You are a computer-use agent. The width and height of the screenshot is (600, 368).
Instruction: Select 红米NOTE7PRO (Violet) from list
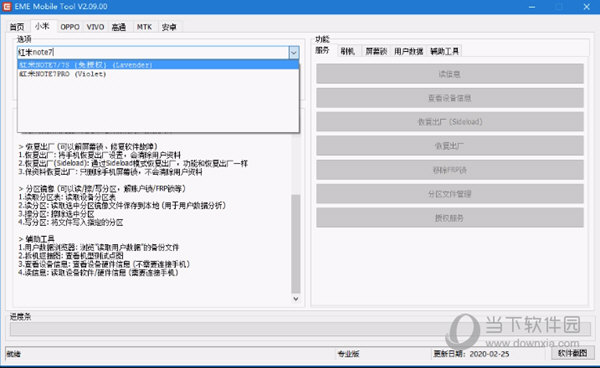pyautogui.click(x=158, y=74)
